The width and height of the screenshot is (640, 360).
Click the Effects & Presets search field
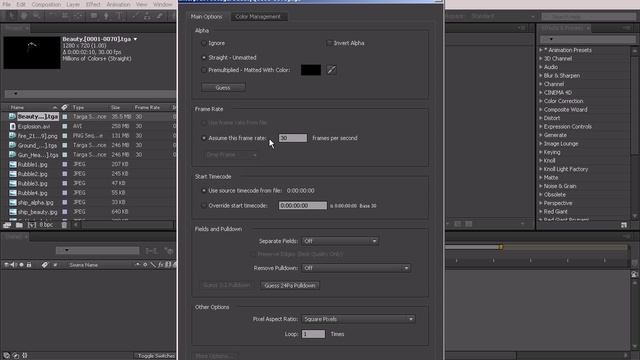click(588, 39)
